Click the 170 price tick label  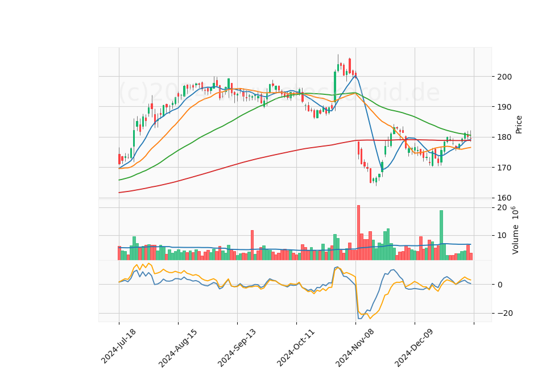[504, 168]
